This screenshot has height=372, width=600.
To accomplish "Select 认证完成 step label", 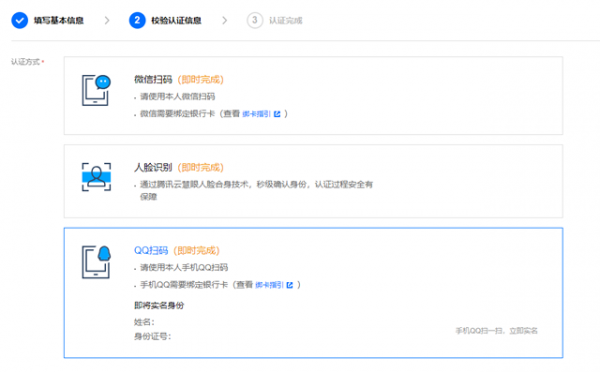I will [x=286, y=20].
